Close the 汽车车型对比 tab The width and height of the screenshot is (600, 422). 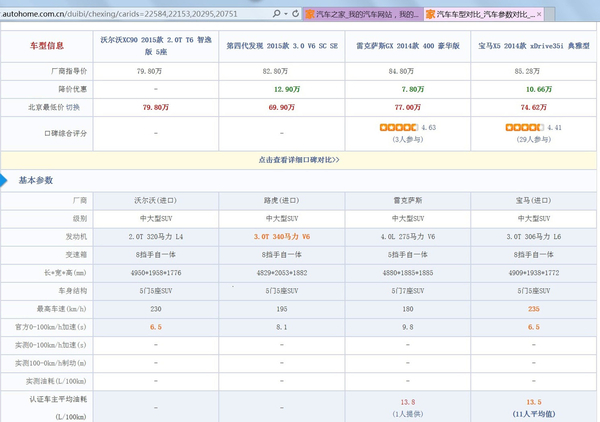point(539,15)
